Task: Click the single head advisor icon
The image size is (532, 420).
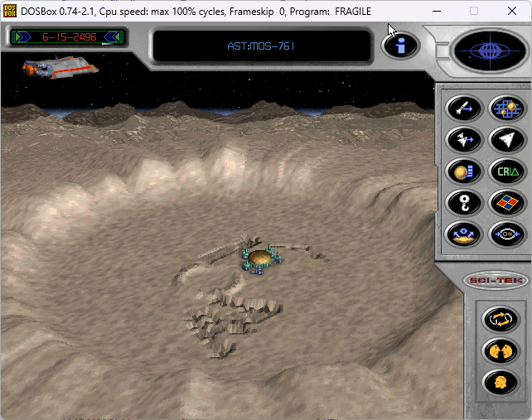Action: 501,383
